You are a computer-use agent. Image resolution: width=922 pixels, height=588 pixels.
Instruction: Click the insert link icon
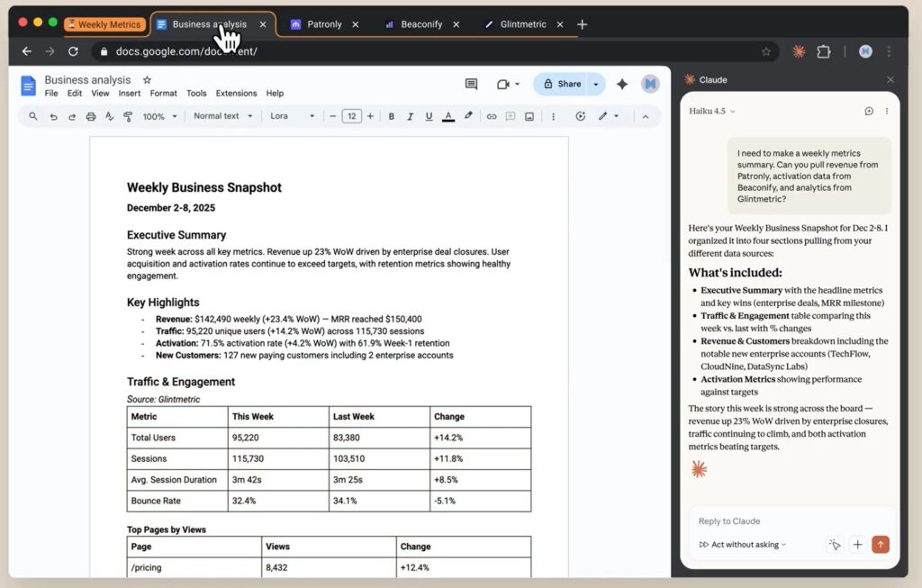pyautogui.click(x=491, y=116)
